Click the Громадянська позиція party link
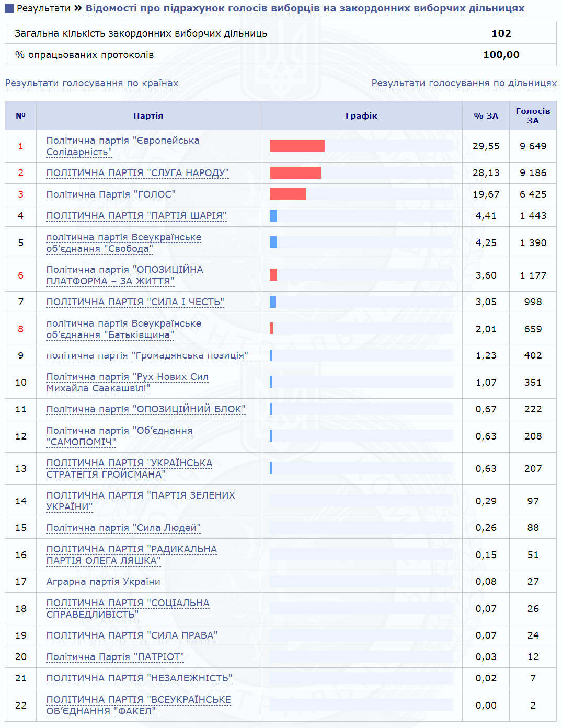562x728 pixels. [x=147, y=355]
